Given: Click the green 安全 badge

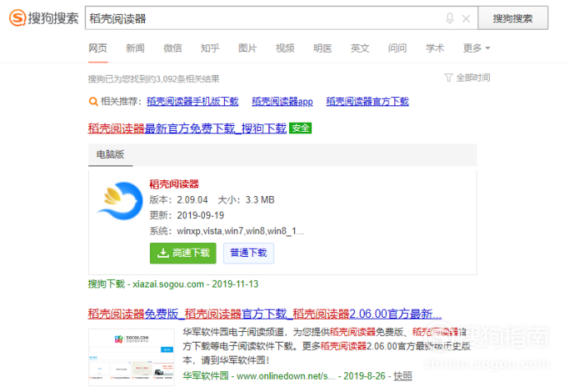Looking at the screenshot, I should tap(301, 128).
